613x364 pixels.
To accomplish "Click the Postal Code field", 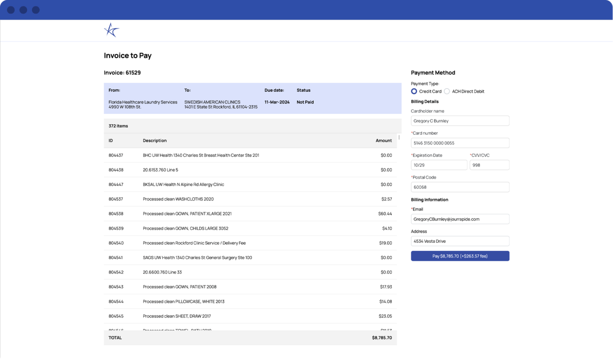I will click(460, 187).
